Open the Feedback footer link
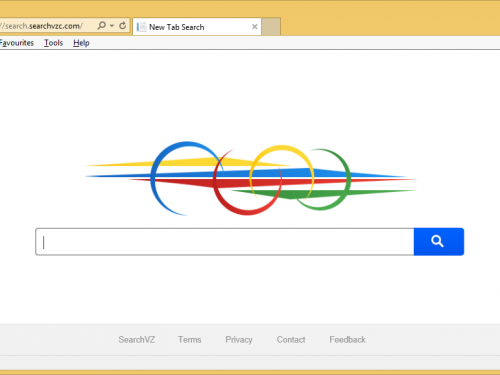Image resolution: width=500 pixels, height=375 pixels. click(x=348, y=340)
